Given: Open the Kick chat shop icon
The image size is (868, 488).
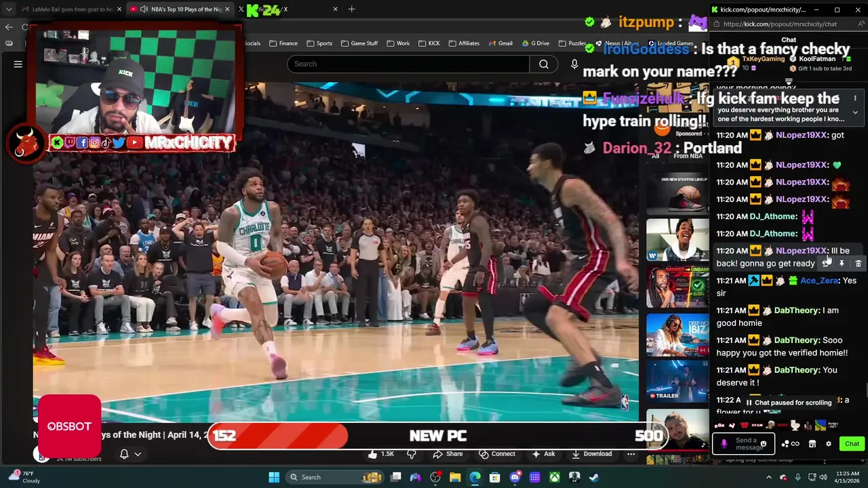Looking at the screenshot, I should (x=812, y=444).
